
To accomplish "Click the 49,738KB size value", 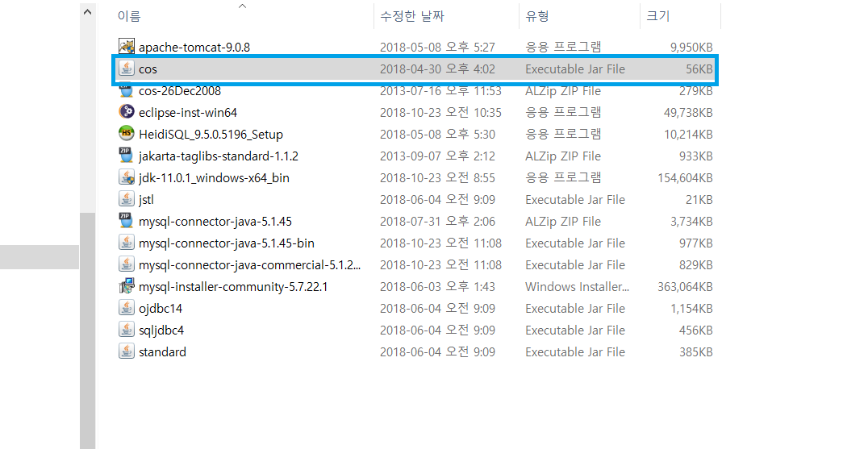I will pyautogui.click(x=688, y=112).
